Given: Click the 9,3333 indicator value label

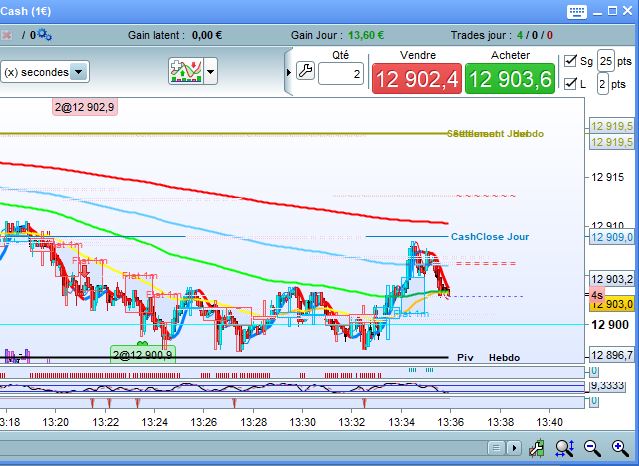Looking at the screenshot, I should 607,385.
